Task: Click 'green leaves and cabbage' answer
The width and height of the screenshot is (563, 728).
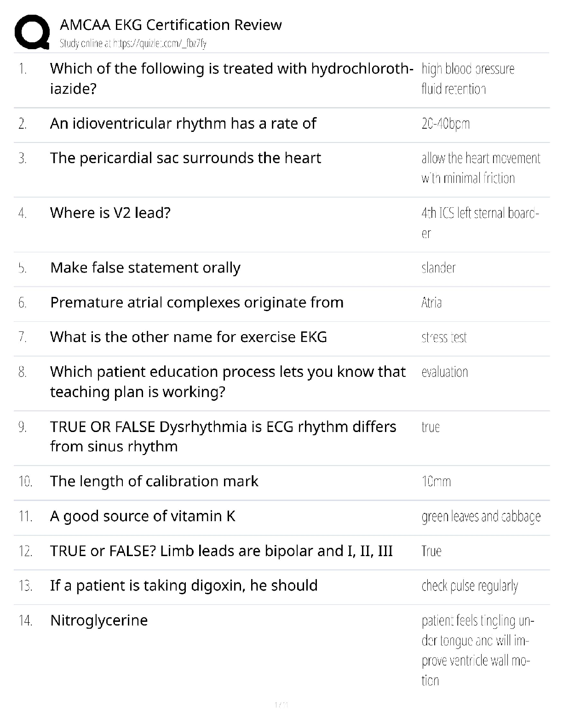Action: tap(481, 517)
